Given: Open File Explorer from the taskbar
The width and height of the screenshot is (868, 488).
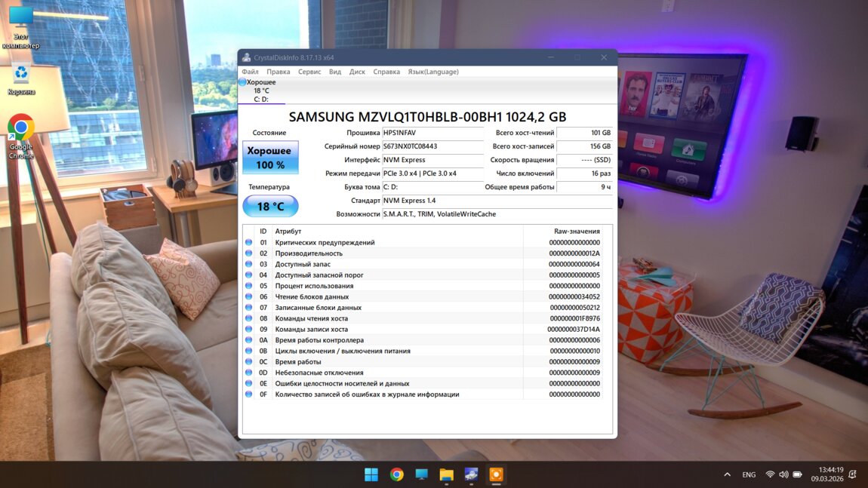Looking at the screenshot, I should point(446,474).
